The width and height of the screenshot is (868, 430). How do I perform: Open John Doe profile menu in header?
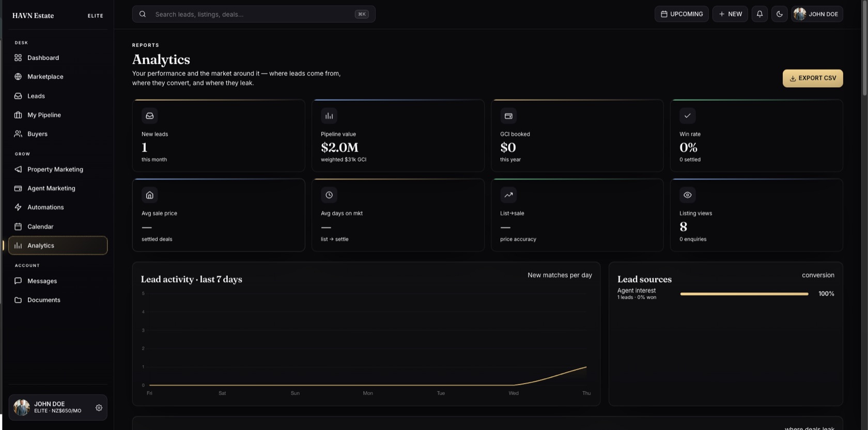817,14
